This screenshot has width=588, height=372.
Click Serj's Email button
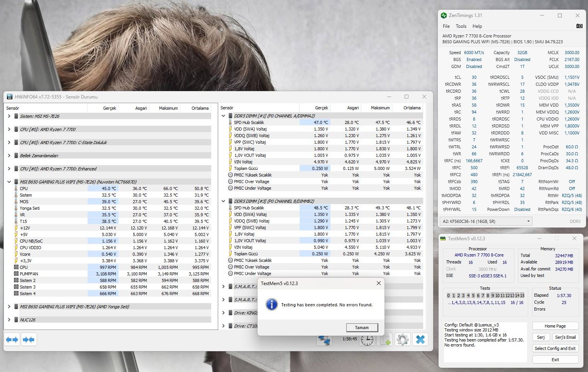[566, 337]
